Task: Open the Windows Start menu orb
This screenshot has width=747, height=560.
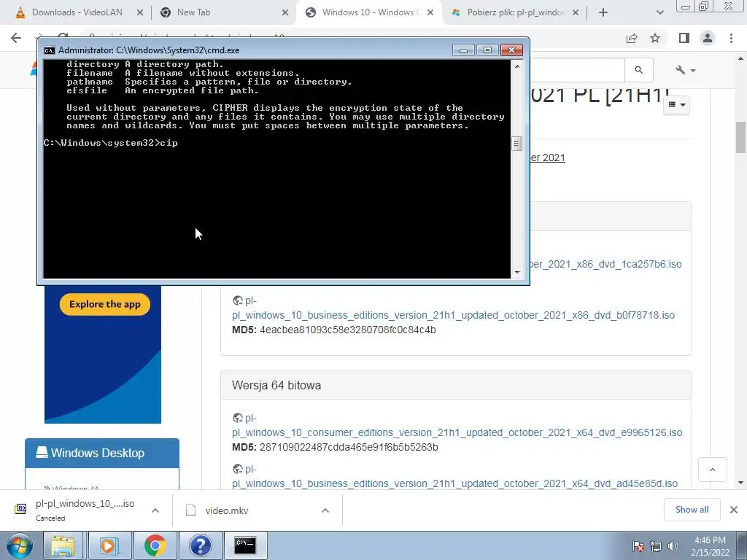Action: click(x=20, y=545)
